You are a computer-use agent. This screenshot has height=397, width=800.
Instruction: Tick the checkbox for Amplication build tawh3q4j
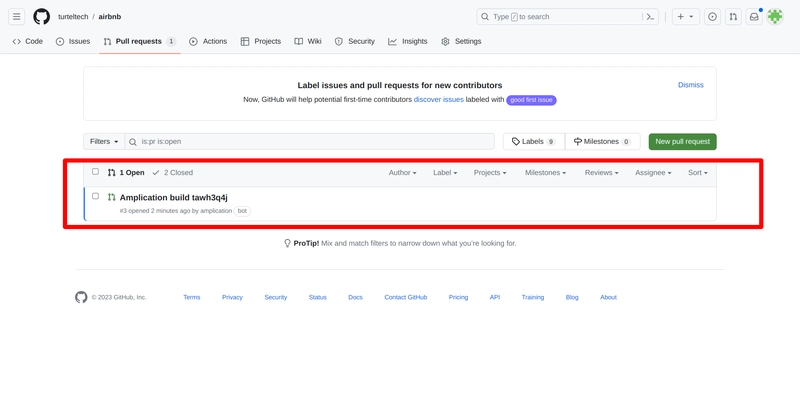pyautogui.click(x=95, y=196)
